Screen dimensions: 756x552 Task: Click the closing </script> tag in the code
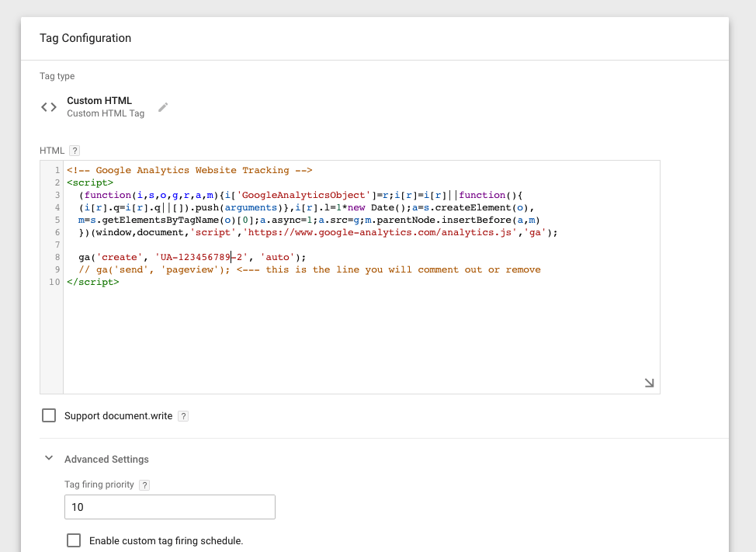tap(92, 282)
